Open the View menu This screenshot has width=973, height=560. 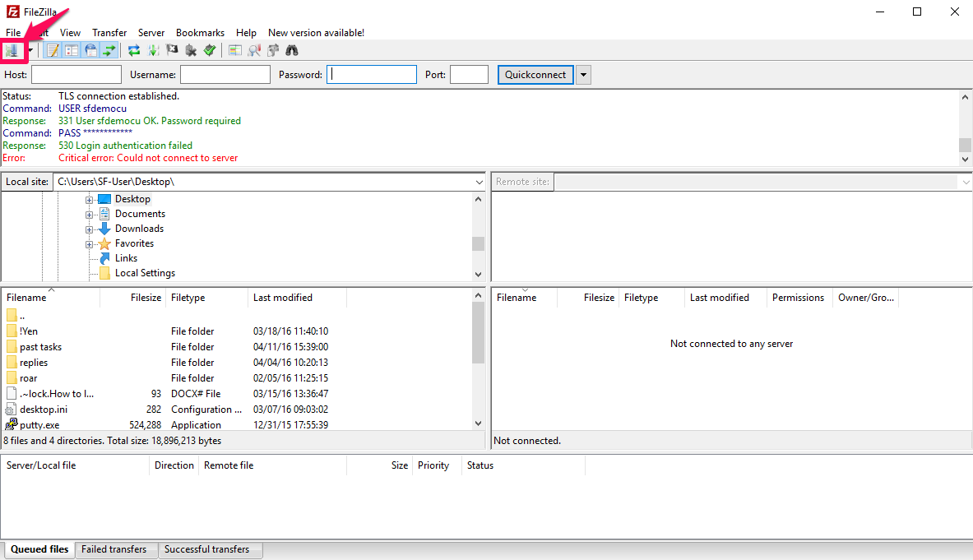(70, 33)
